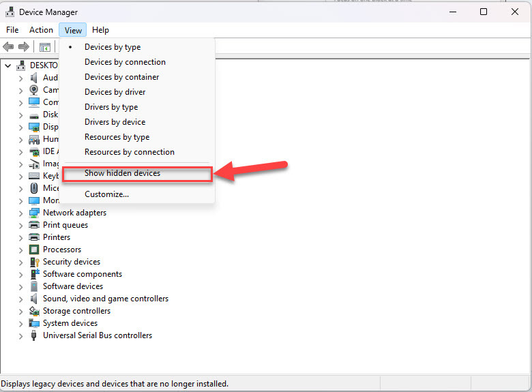Image resolution: width=532 pixels, height=392 pixels.
Task: Click the Device Manager title bar icon
Action: tap(10, 12)
